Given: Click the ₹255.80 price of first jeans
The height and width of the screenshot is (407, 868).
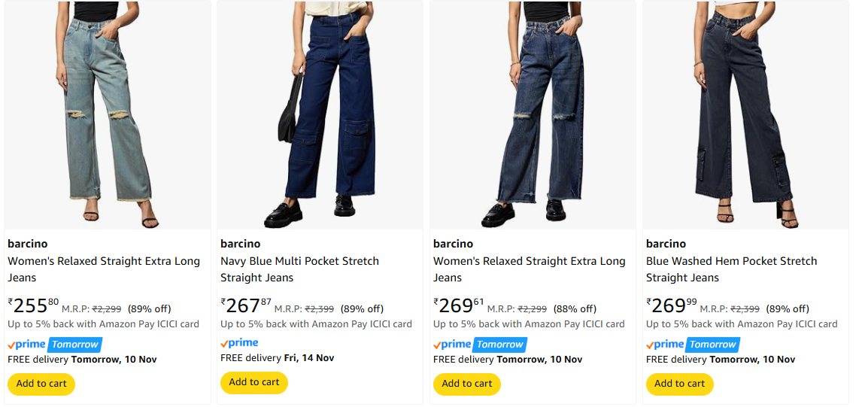Looking at the screenshot, I should pyautogui.click(x=33, y=305).
